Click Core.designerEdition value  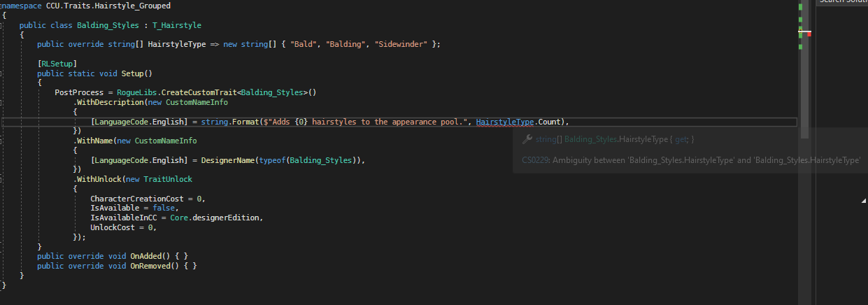pyautogui.click(x=215, y=218)
